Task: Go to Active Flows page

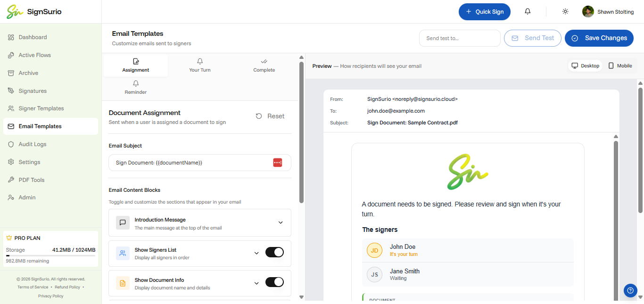Action: point(51,55)
